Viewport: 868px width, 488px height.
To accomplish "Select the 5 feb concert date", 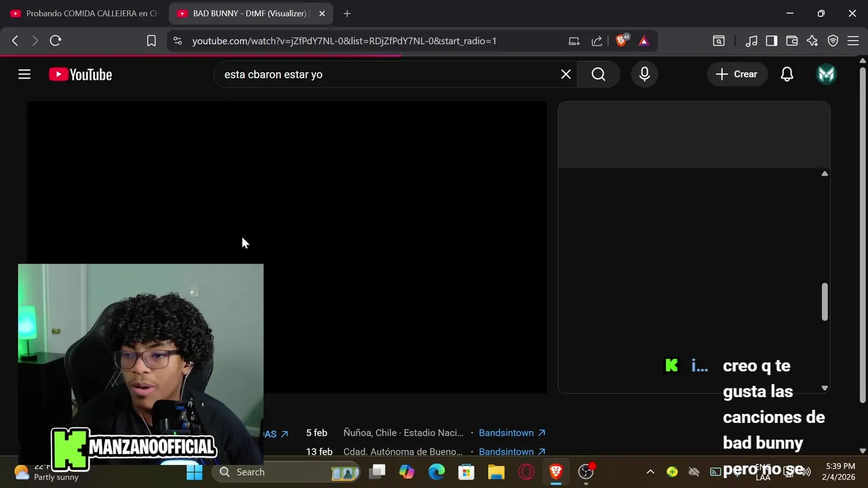I will point(317,432).
